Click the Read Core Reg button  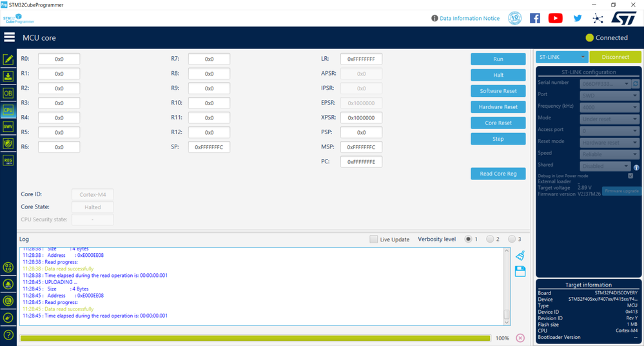(x=498, y=174)
